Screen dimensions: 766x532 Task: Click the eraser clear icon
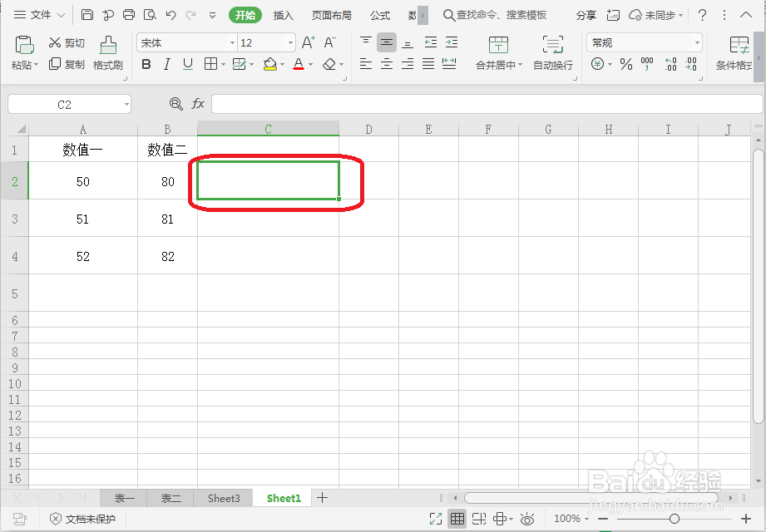click(329, 64)
